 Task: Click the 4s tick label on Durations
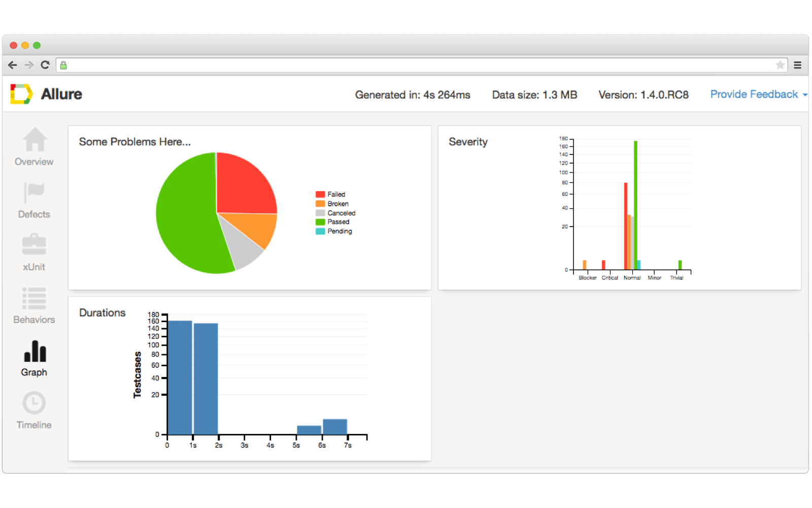point(270,446)
